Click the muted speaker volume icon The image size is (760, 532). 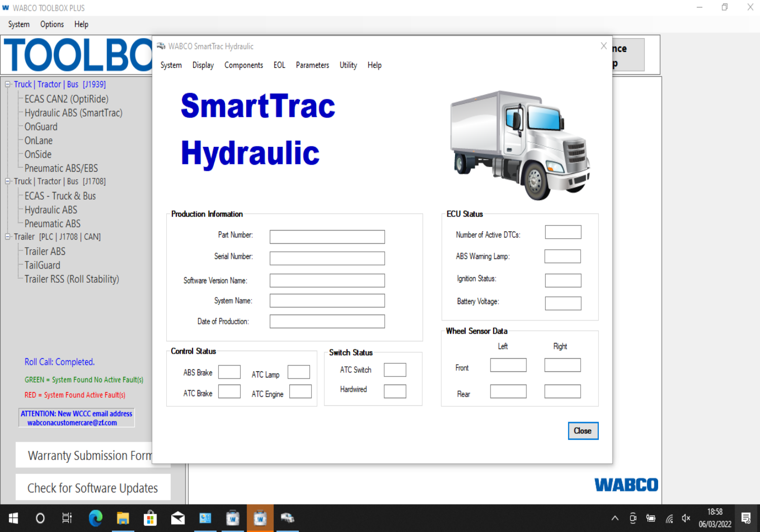[x=686, y=518]
